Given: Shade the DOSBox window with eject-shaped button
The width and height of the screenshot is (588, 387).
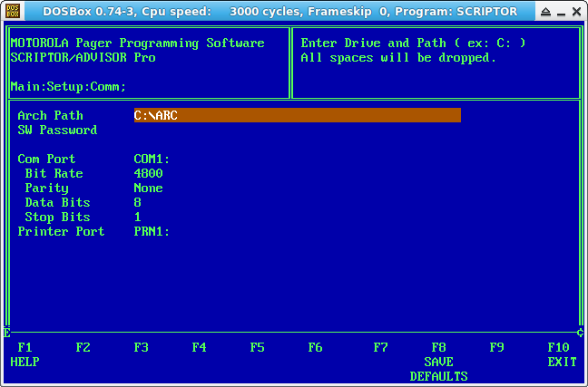Looking at the screenshot, I should [x=546, y=12].
